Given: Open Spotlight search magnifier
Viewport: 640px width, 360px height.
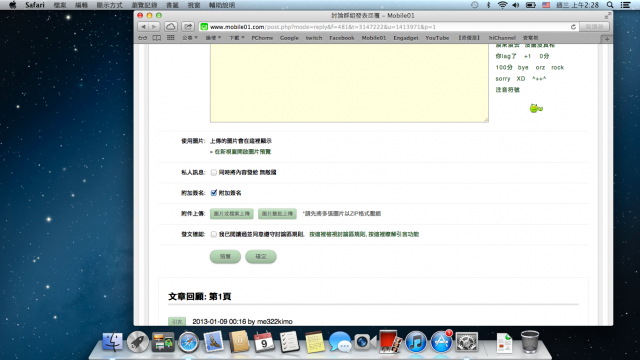Looking at the screenshot, I should pos(610,5).
